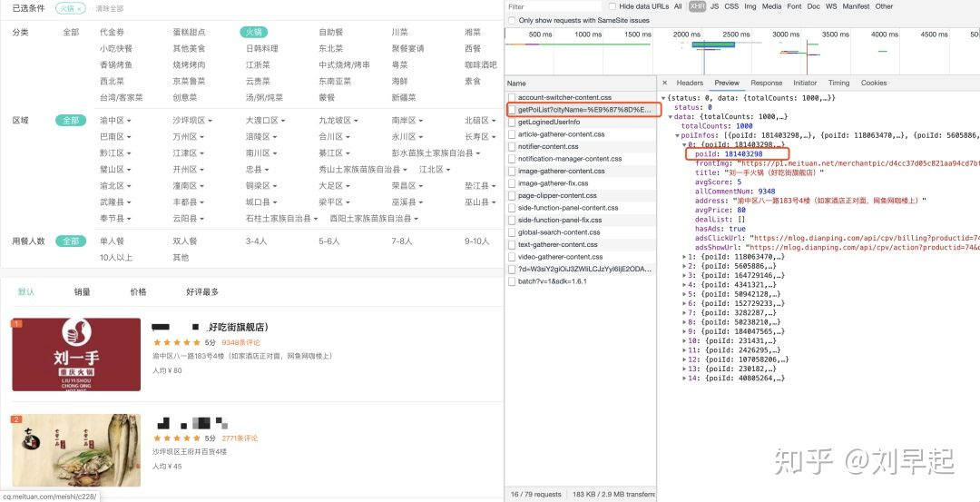Switch to the Cookies tab
This screenshot has width=980, height=502.
pos(874,83)
